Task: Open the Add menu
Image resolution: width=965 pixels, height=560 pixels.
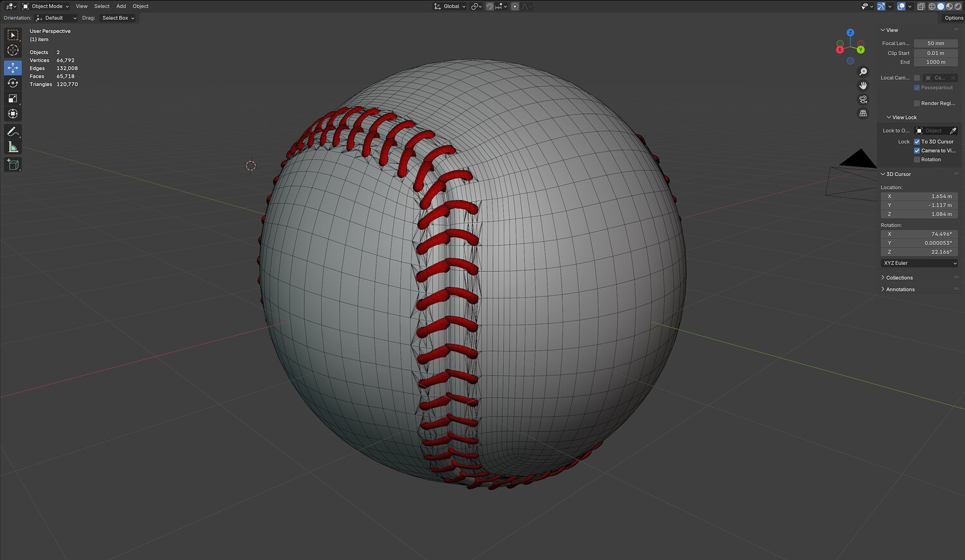Action: click(121, 6)
